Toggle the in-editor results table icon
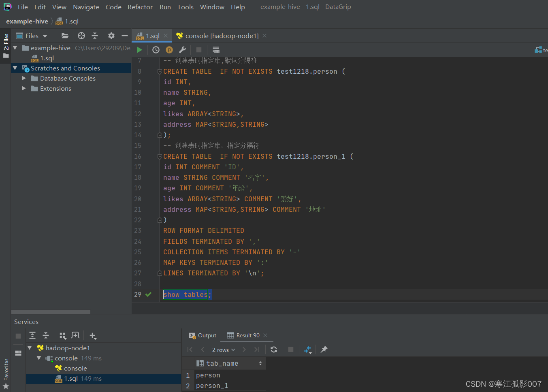 point(216,50)
